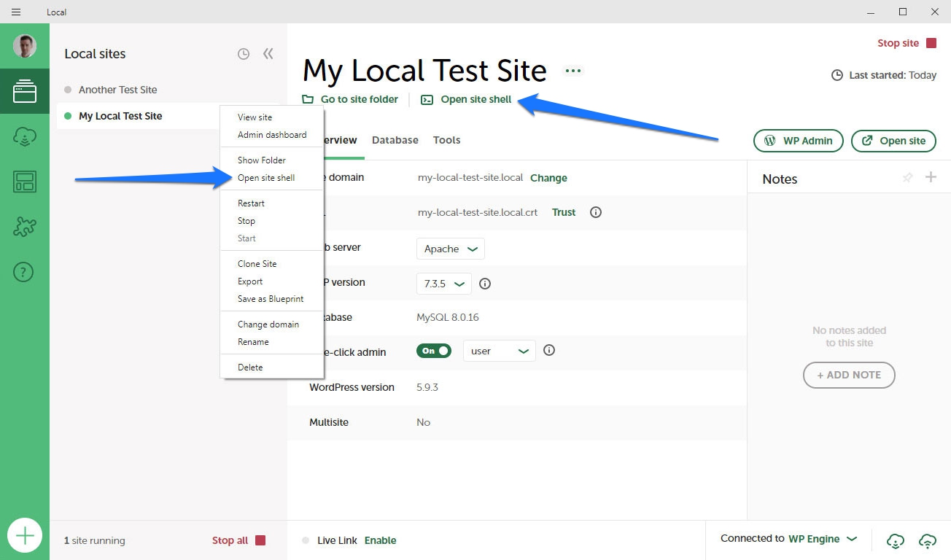
Task: Collapse the sites sidebar with double chevron
Action: pos(268,53)
